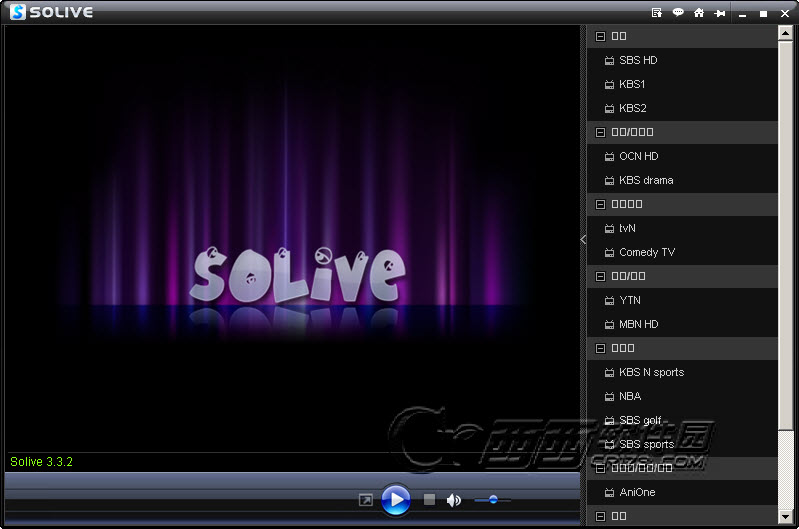
Task: Close the Solive window
Action: click(x=785, y=14)
